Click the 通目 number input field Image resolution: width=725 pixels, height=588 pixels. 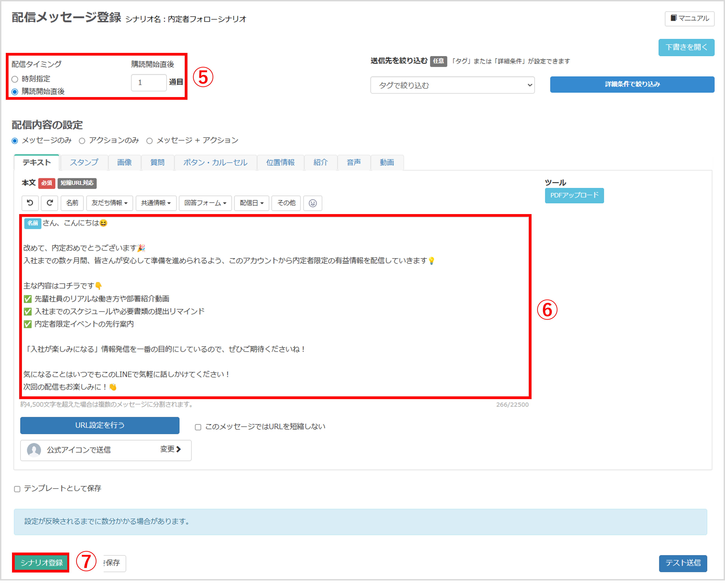[148, 83]
